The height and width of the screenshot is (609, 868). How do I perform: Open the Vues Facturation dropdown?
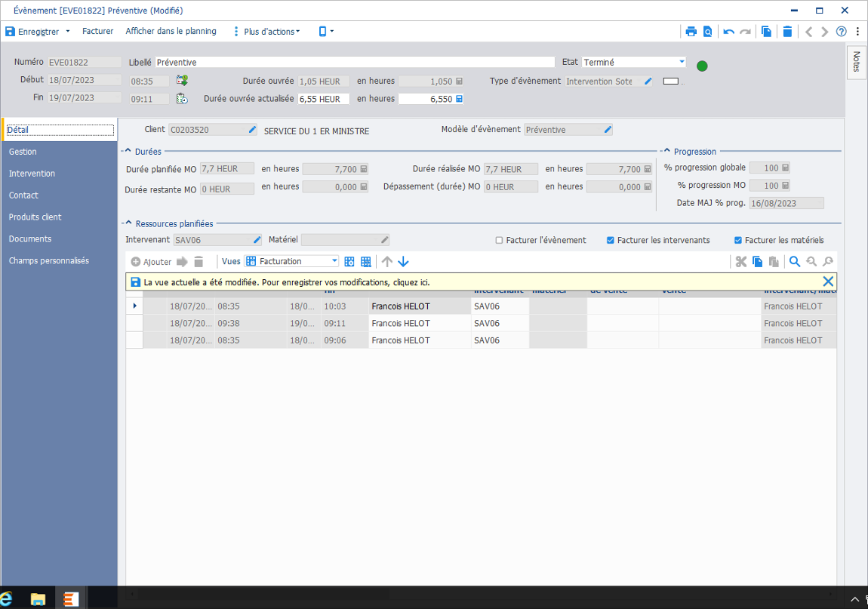(334, 261)
